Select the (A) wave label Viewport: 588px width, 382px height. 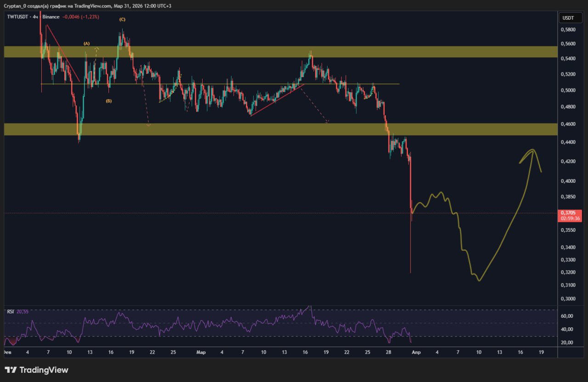point(86,44)
